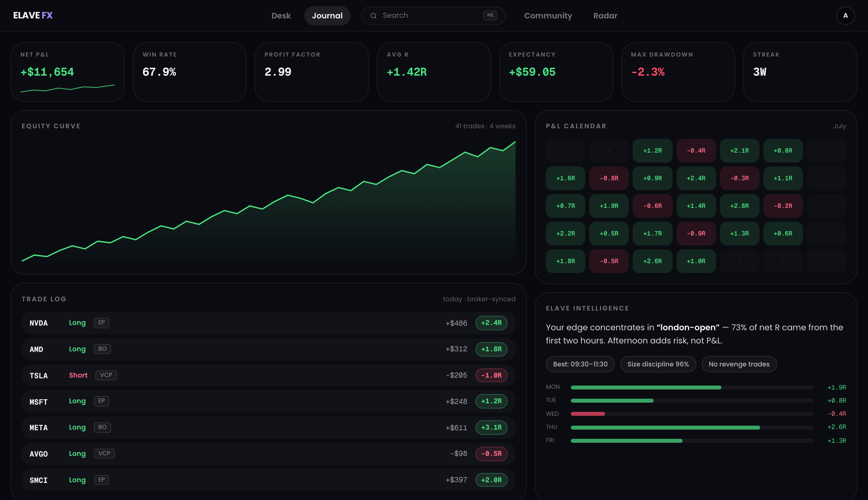Select the +2.1R calendar day

click(x=739, y=150)
